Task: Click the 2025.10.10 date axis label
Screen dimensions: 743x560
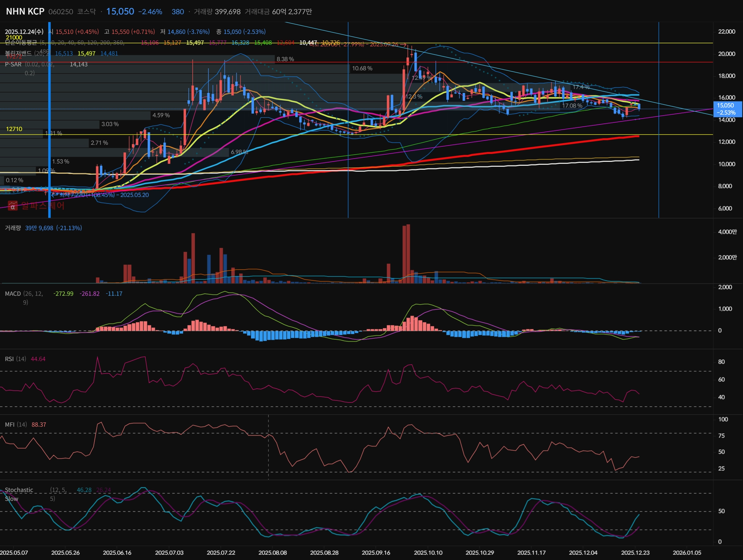Action: 428,553
